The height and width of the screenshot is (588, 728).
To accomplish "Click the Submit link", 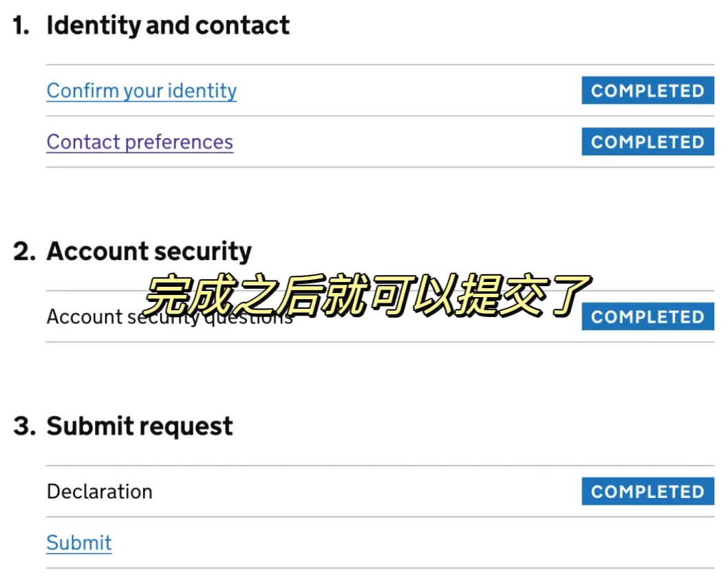I will coord(79,543).
